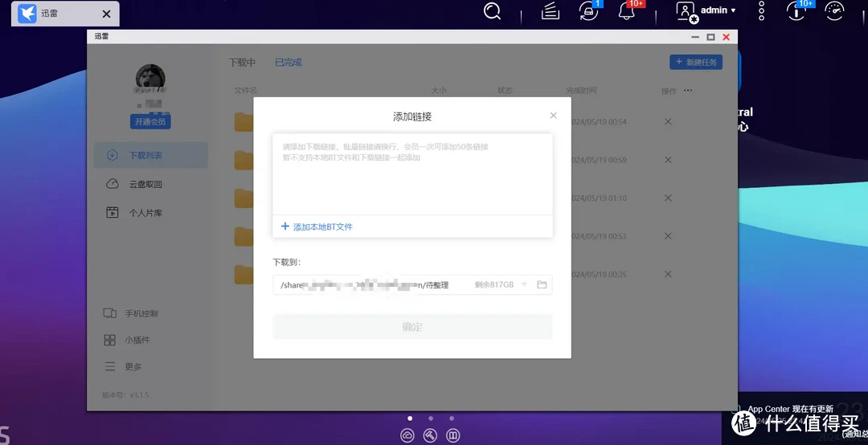Switch to the 下载中 tab
The image size is (868, 445).
242,63
